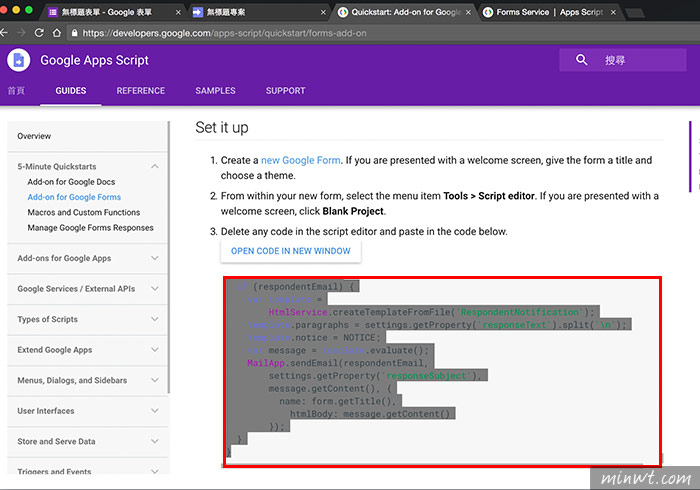Image resolution: width=700 pixels, height=490 pixels.
Task: Open the Add-on for Google Docs quickstart
Action: pos(71,182)
